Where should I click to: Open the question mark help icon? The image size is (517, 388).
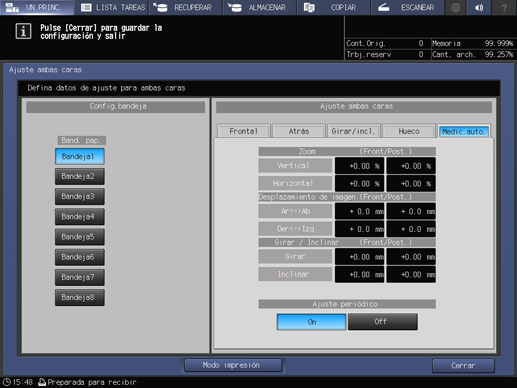coord(504,7)
